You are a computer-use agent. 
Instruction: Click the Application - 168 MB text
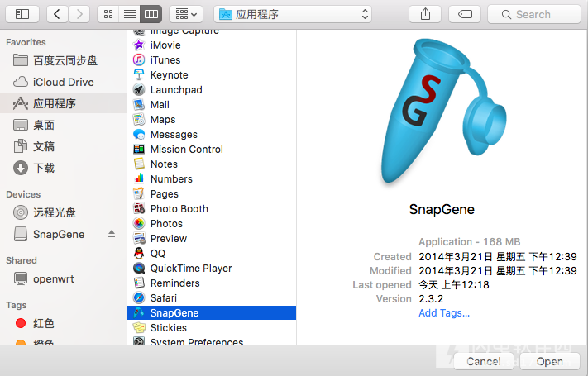tap(470, 242)
